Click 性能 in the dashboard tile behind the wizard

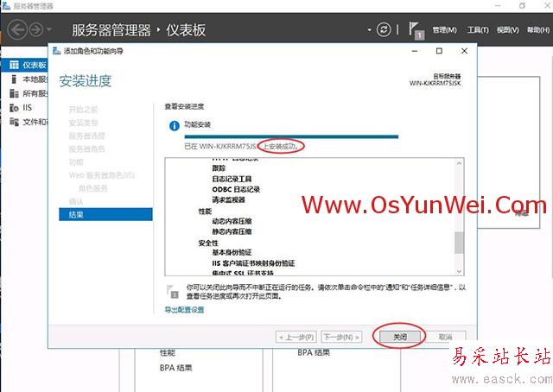167,352
